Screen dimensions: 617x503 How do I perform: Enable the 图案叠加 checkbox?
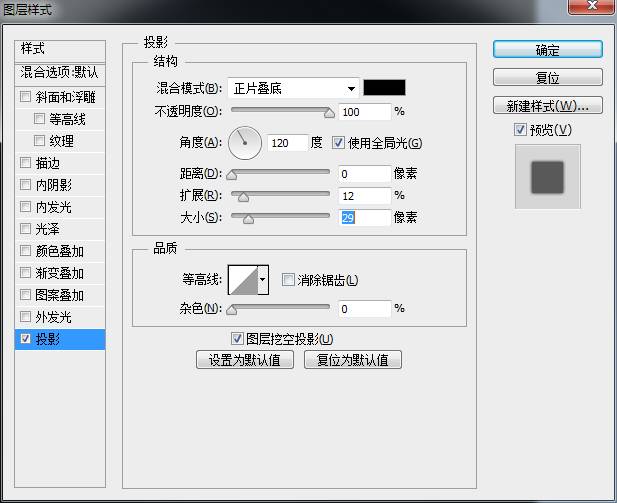25,295
